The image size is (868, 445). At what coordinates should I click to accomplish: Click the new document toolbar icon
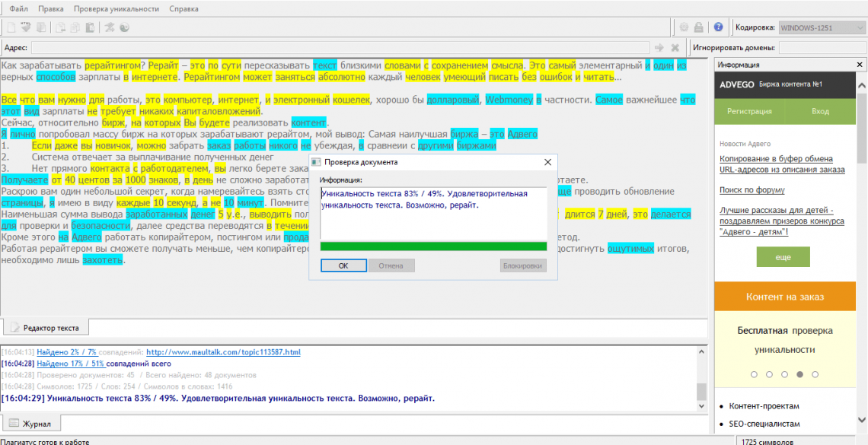click(x=11, y=27)
